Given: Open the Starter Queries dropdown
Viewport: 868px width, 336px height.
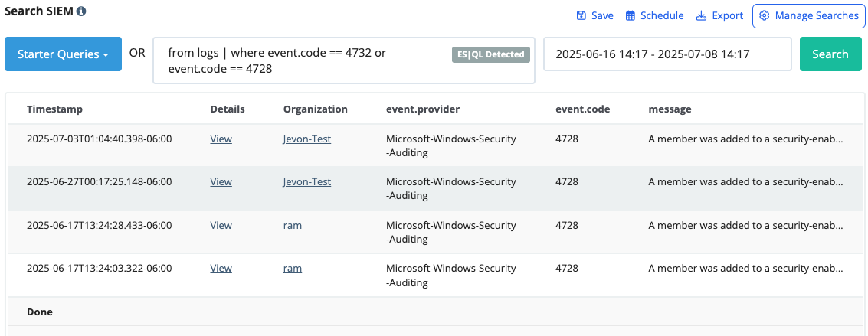Looking at the screenshot, I should tap(63, 54).
